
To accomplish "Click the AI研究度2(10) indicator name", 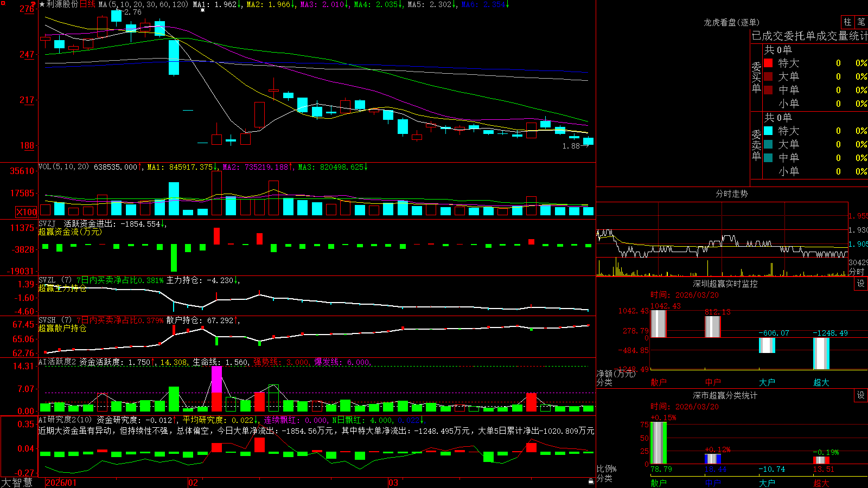I will tap(65, 420).
